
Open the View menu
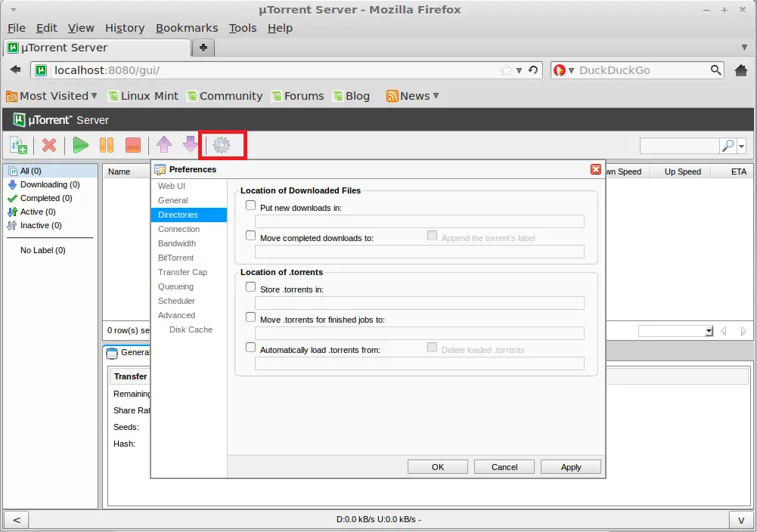[81, 28]
